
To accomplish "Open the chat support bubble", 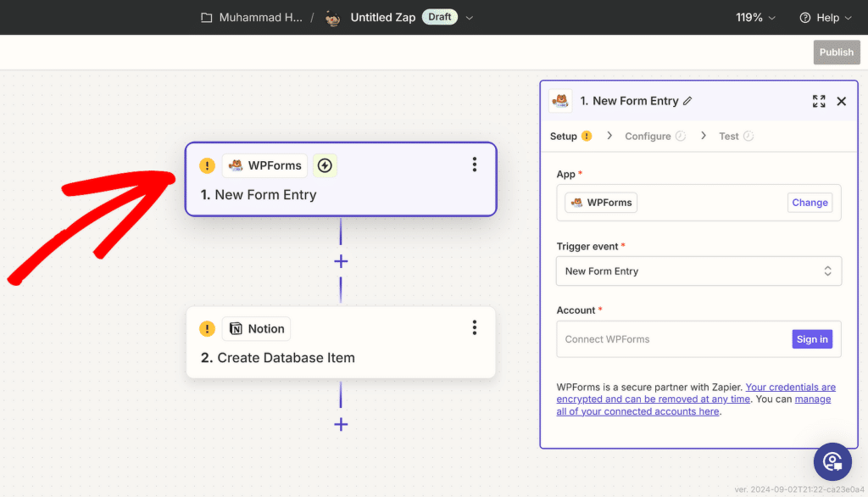I will pyautogui.click(x=832, y=461).
